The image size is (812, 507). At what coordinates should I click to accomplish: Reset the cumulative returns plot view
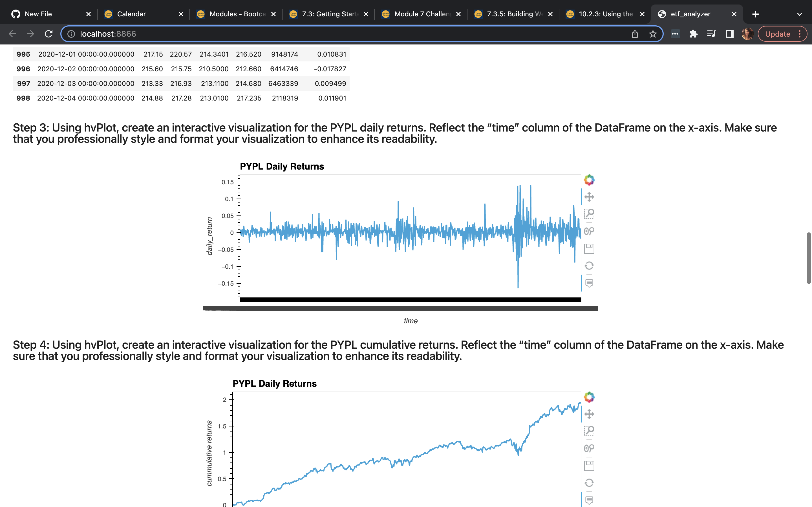tap(589, 483)
